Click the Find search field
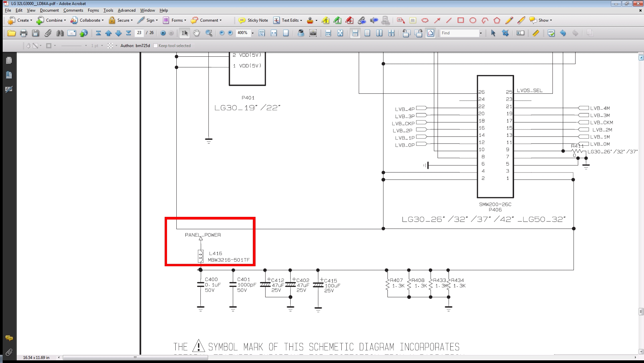The height and width of the screenshot is (363, 644). pos(459,33)
